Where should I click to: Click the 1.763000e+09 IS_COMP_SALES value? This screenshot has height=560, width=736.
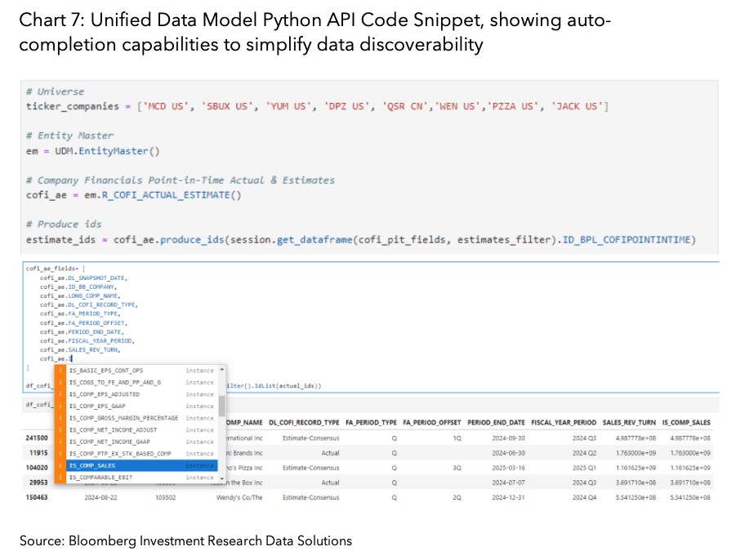click(690, 453)
